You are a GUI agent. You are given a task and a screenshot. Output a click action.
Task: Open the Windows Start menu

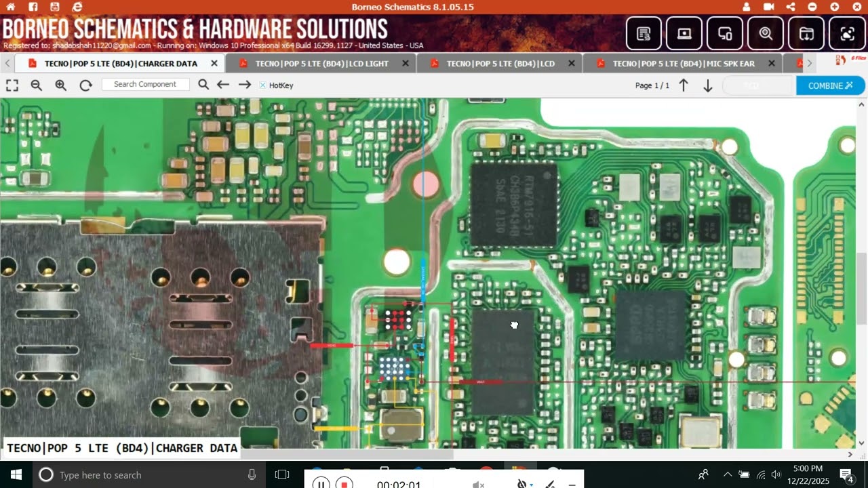tap(16, 474)
